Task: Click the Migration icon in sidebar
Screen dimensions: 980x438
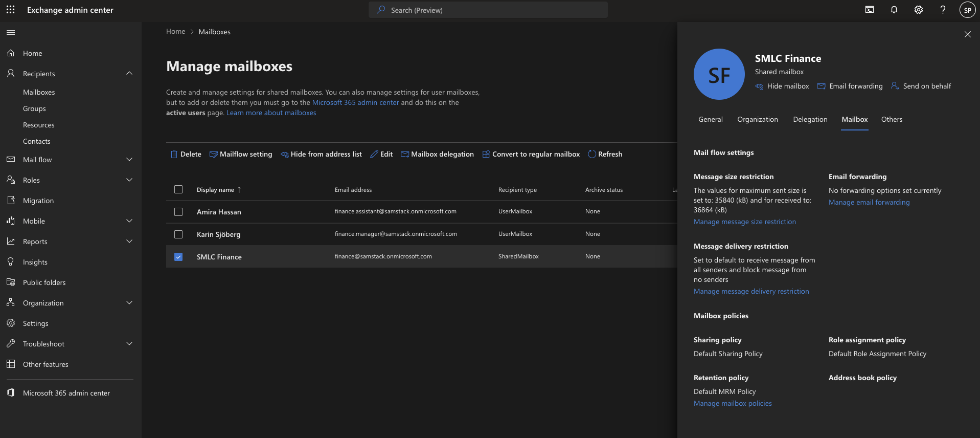Action: [11, 201]
